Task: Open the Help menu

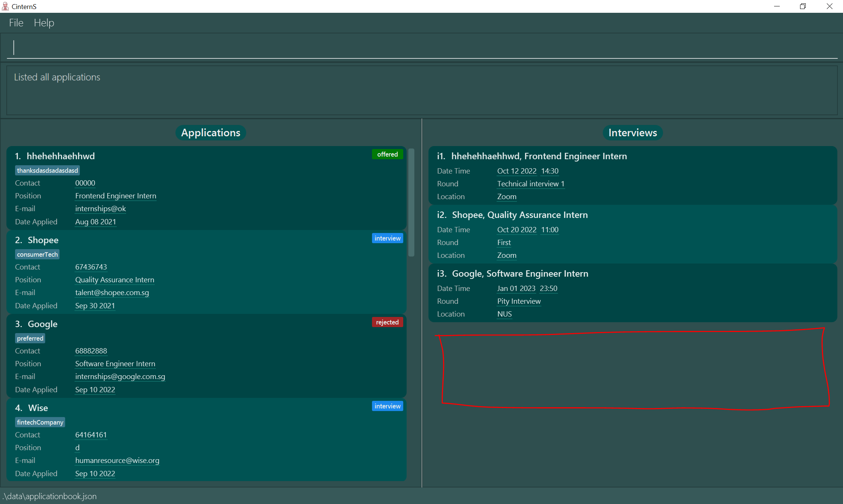Action: tap(44, 23)
